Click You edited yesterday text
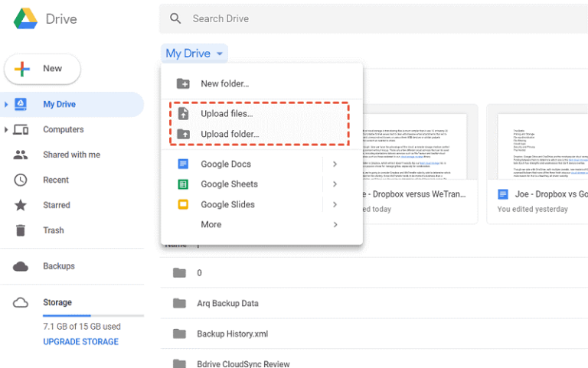 click(533, 209)
